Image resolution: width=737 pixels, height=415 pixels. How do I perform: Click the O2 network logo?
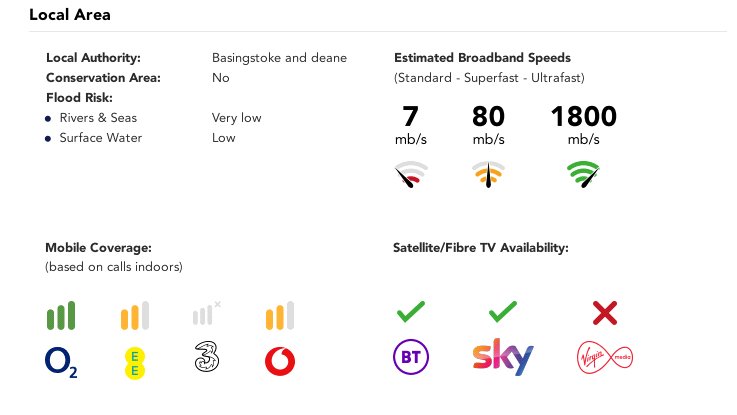[x=61, y=363]
